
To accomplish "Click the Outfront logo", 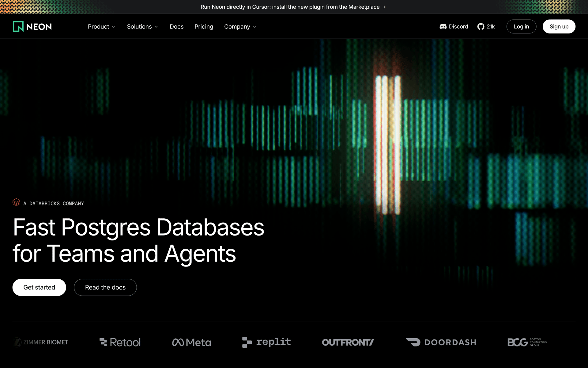I will (x=348, y=342).
